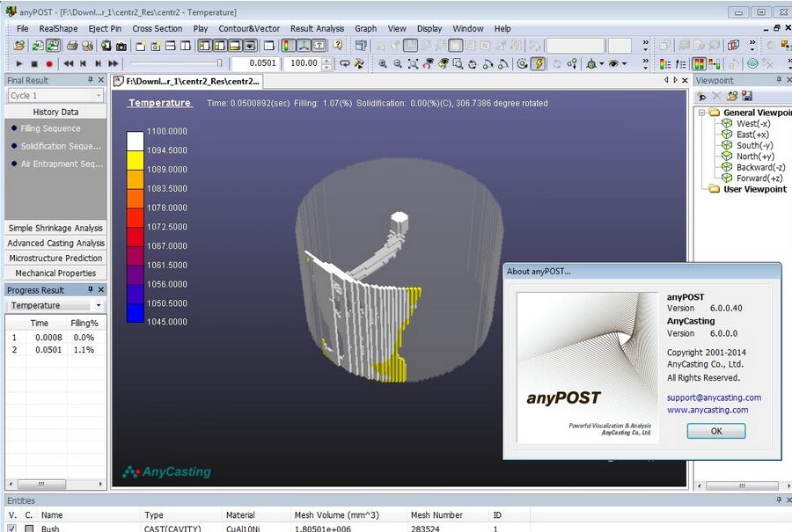Click the Simple Shrinkage Analysis button
The width and height of the screenshot is (792, 532).
coord(55,228)
